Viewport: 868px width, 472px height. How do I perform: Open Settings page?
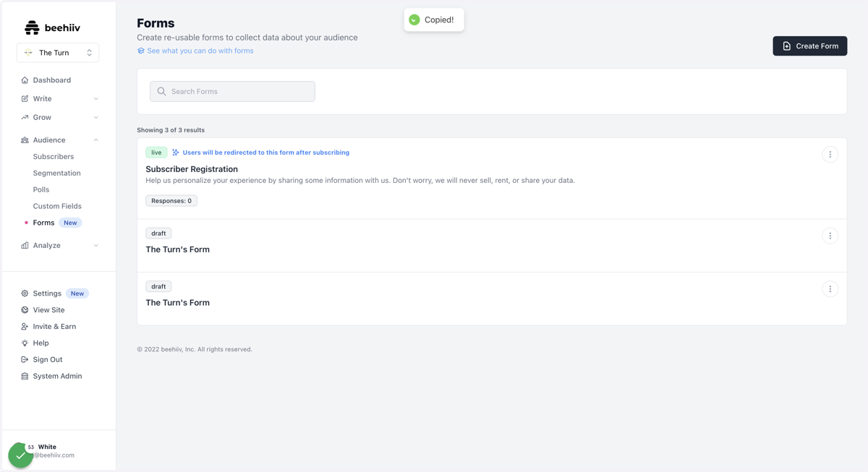click(47, 293)
